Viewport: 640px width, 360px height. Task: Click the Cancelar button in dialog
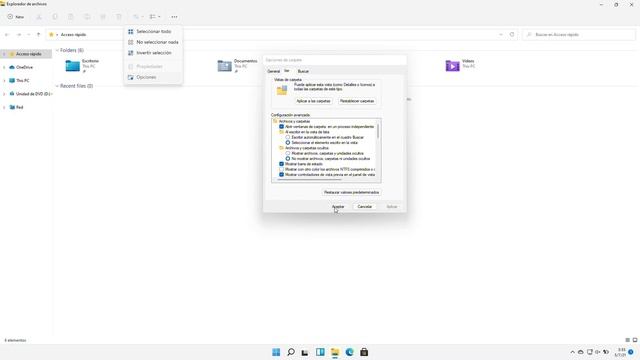point(364,207)
